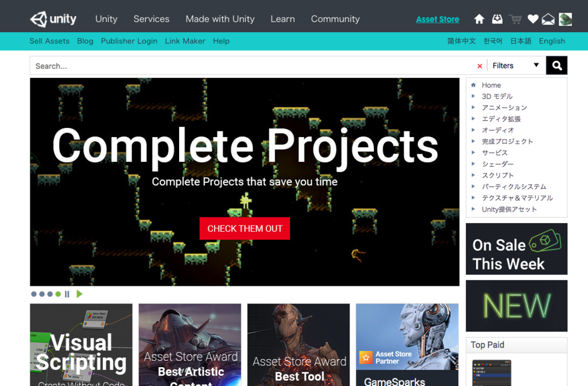588x386 pixels.
Task: Pause the banner slideshow
Action: tap(67, 294)
